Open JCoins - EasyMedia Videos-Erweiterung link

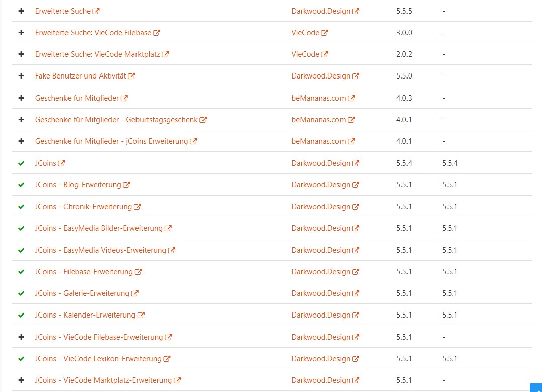100,250
